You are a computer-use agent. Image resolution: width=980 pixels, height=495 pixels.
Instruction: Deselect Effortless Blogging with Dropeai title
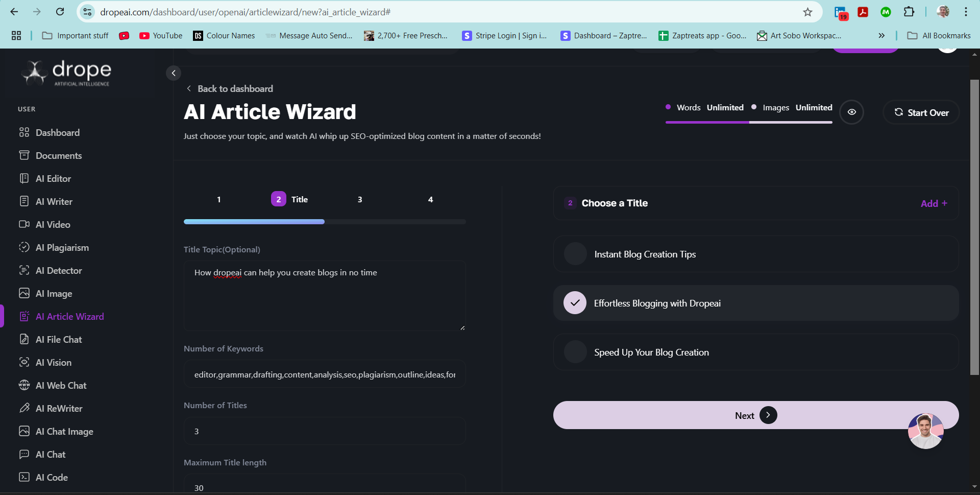click(x=756, y=303)
